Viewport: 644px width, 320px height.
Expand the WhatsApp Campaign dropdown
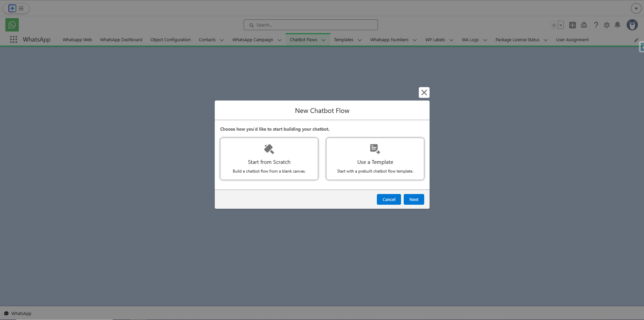coord(280,40)
